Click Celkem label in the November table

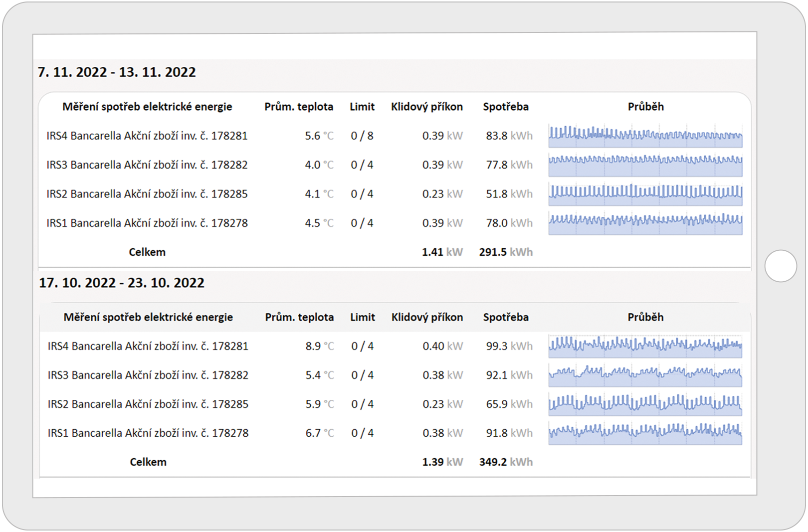pos(147,252)
